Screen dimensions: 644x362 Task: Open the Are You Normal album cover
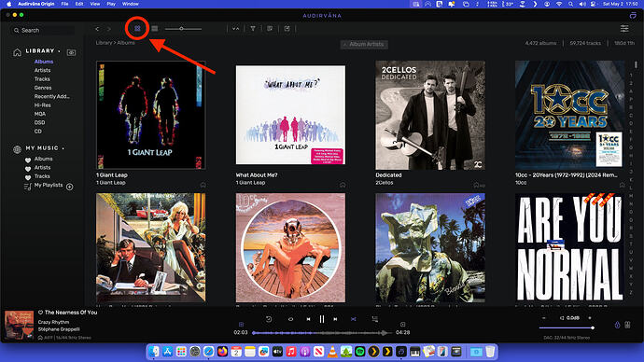[569, 247]
